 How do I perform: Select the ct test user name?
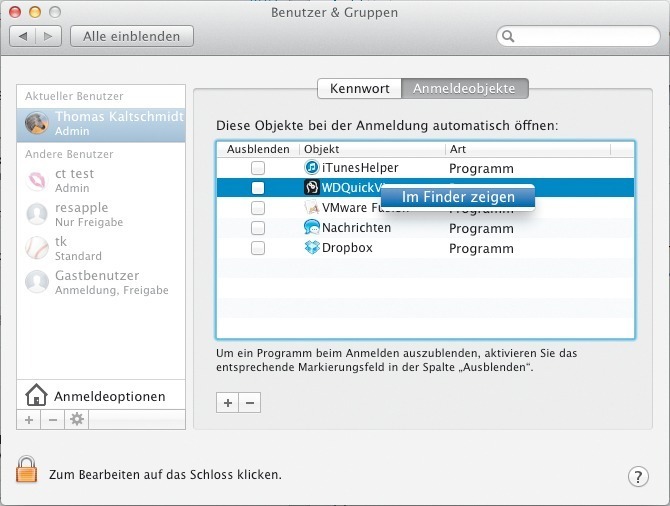pyautogui.click(x=74, y=174)
